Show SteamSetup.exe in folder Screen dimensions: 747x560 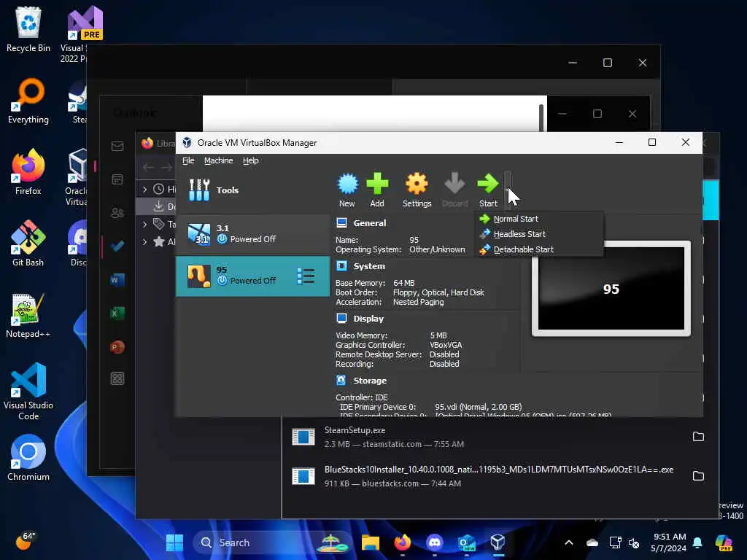tap(698, 437)
